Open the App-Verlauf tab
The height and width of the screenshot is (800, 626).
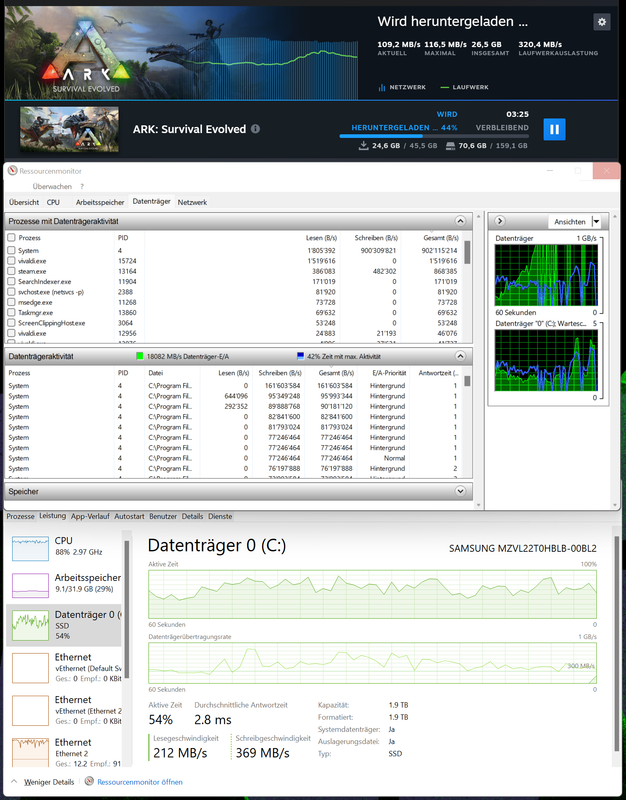90,516
